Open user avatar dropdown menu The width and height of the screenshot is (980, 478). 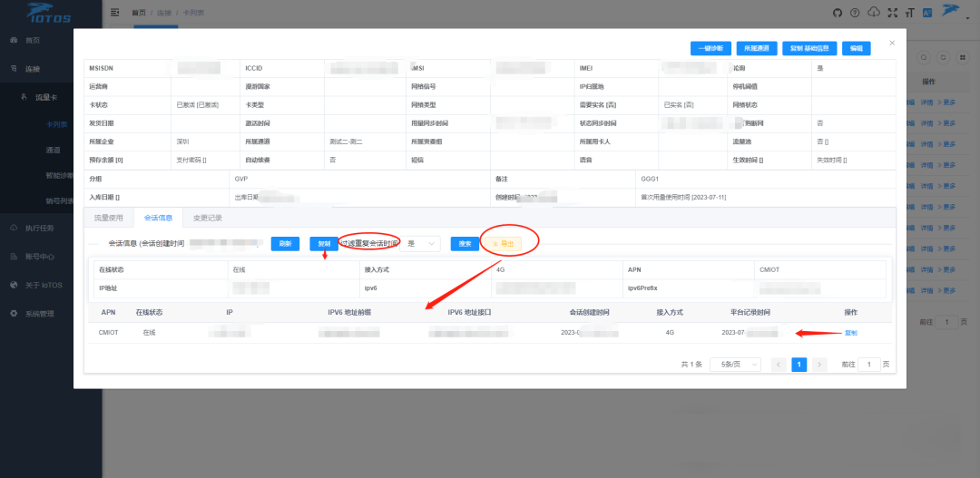tap(953, 12)
